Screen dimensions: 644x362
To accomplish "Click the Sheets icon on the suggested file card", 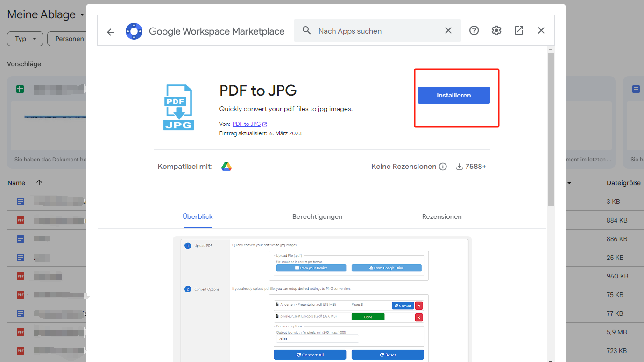I will click(20, 89).
